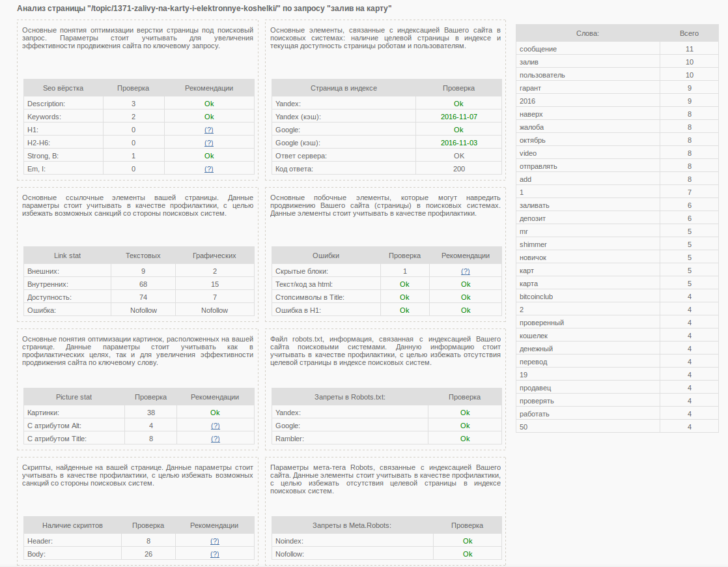Open the (?) link for С атрибутом Alt
The width and height of the screenshot is (728, 567).
pyautogui.click(x=215, y=425)
